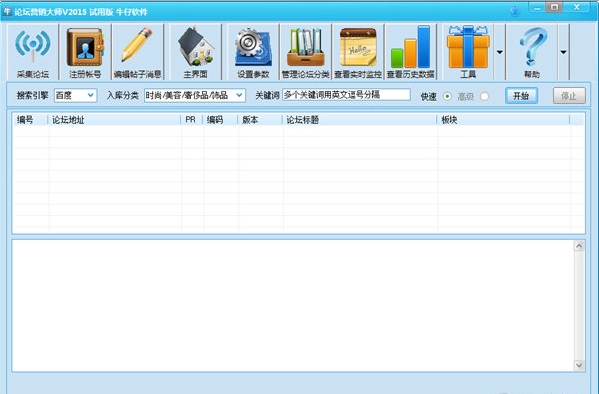This screenshot has width=599, height=394.
Task: Select the 高级 radio button
Action: click(484, 96)
